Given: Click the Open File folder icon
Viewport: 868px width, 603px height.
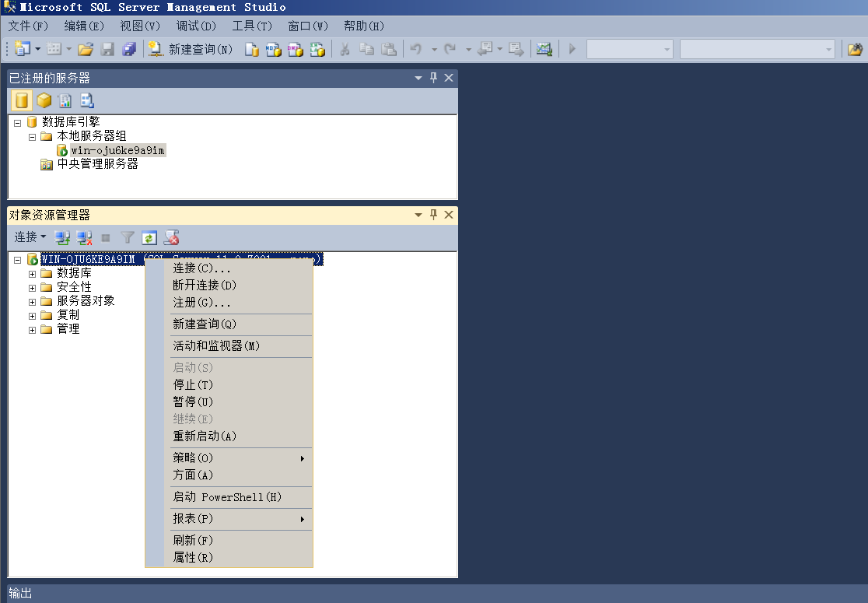Looking at the screenshot, I should point(86,49).
